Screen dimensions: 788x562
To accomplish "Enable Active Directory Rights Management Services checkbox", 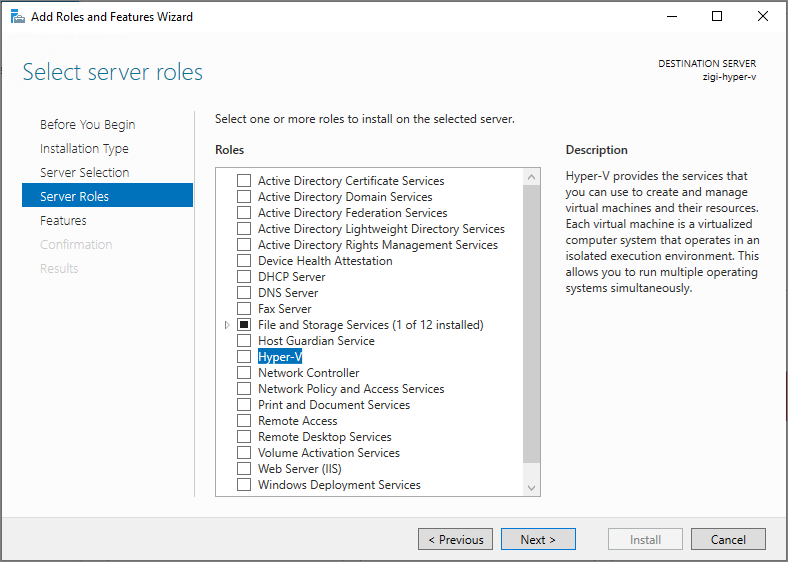I will [244, 245].
